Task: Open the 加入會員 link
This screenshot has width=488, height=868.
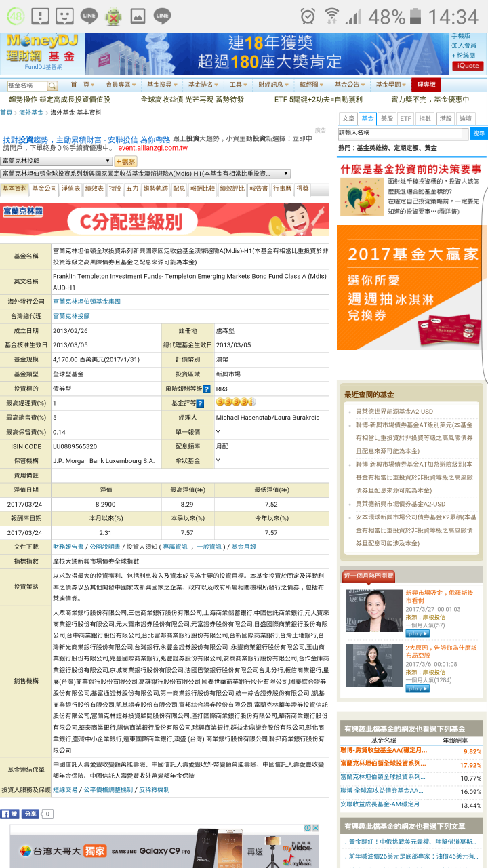Action: click(x=464, y=45)
